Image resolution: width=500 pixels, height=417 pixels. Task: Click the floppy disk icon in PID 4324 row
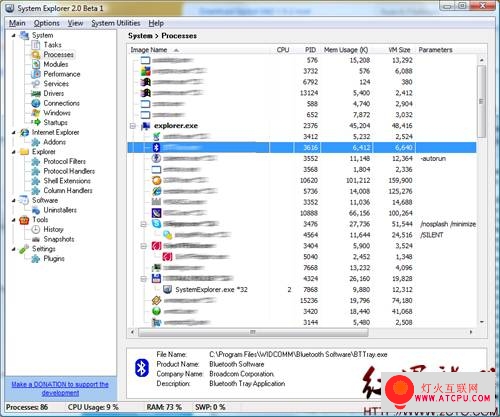click(156, 279)
